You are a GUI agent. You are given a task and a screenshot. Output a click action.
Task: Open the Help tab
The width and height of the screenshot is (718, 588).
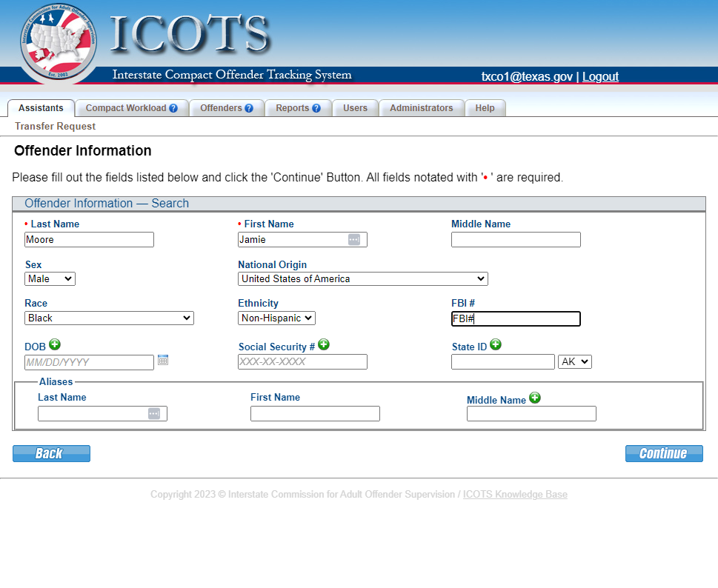pyautogui.click(x=485, y=108)
